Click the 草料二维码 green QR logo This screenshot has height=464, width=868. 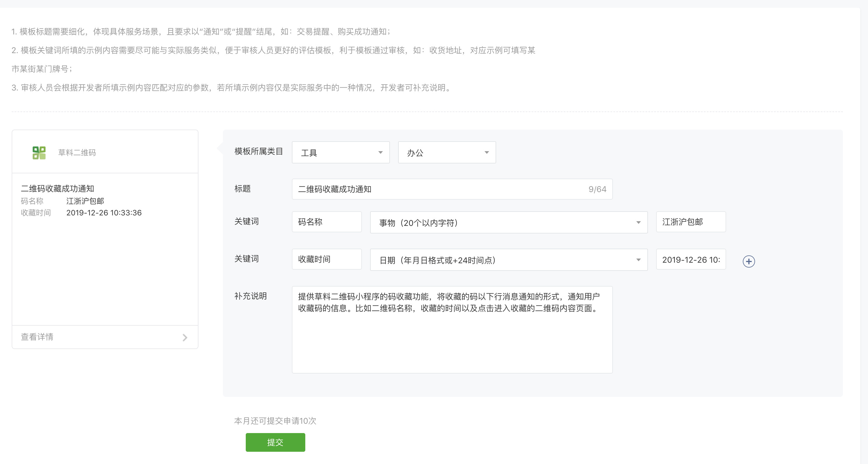(39, 153)
